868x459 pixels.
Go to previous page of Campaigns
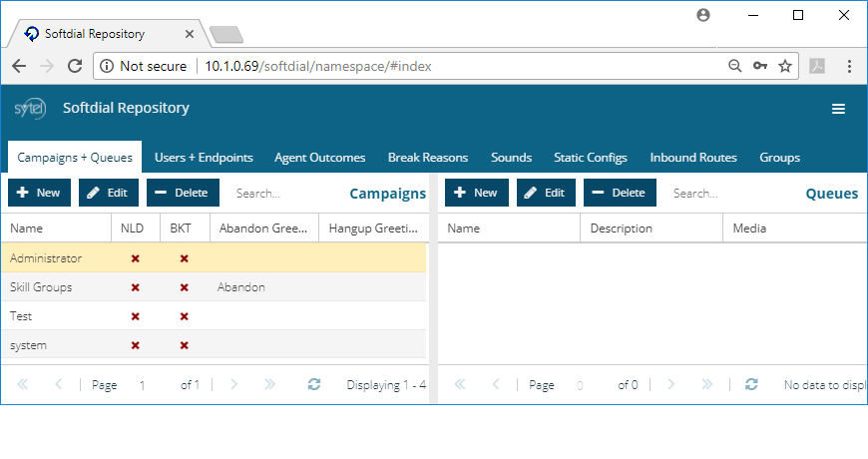tap(58, 384)
